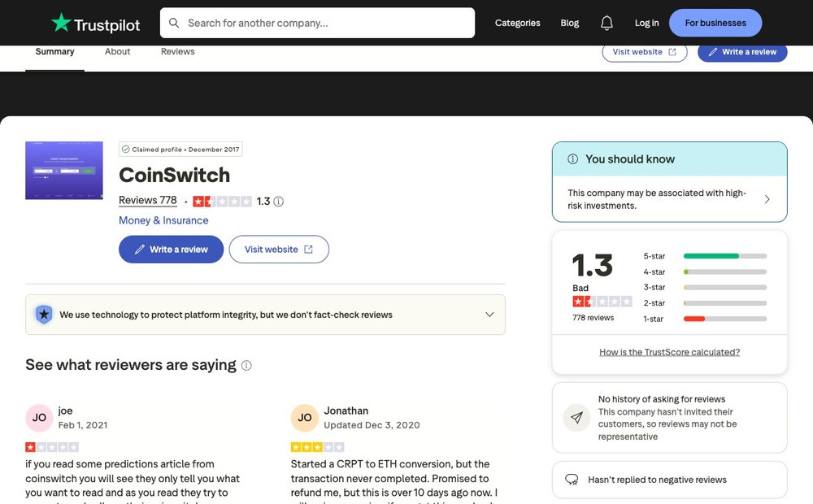Click info icon beside 'See what reviewers are saying'
The width and height of the screenshot is (813, 504).
(x=247, y=366)
